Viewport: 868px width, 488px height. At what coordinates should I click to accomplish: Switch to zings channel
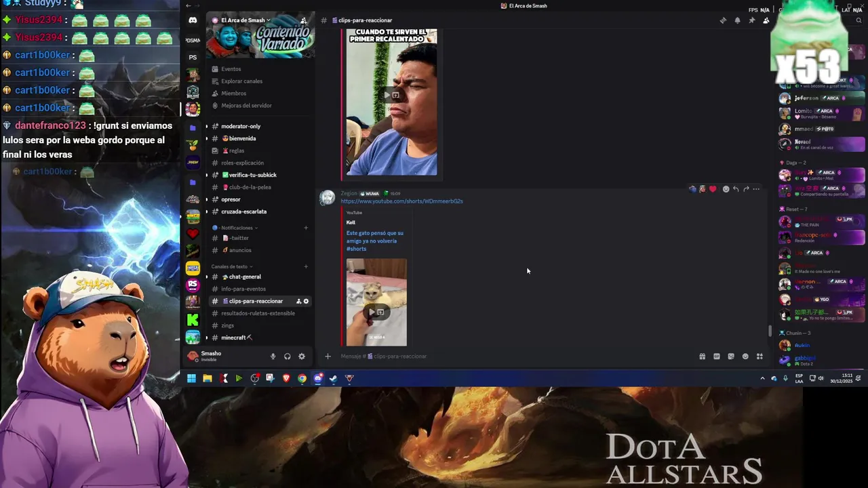(x=260, y=325)
